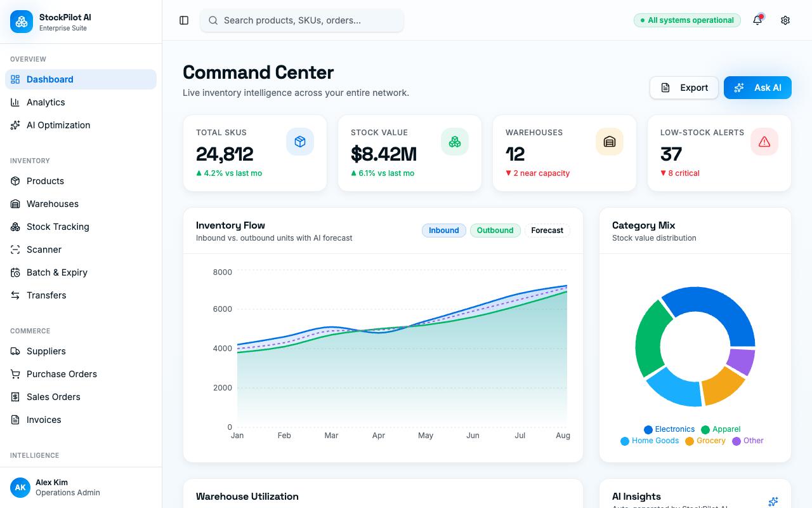Image resolution: width=812 pixels, height=508 pixels.
Task: Toggle Grocery in the Category Mix legend
Action: pos(705,441)
